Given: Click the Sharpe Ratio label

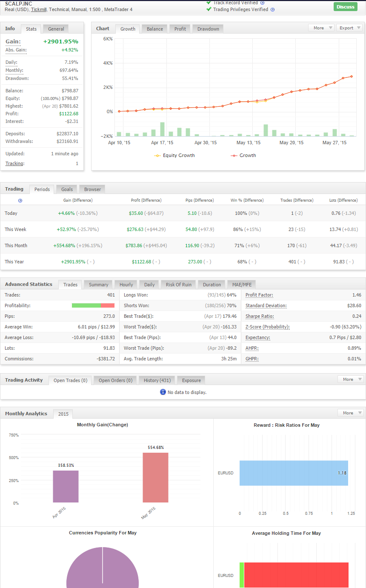Looking at the screenshot, I should click(x=260, y=316).
